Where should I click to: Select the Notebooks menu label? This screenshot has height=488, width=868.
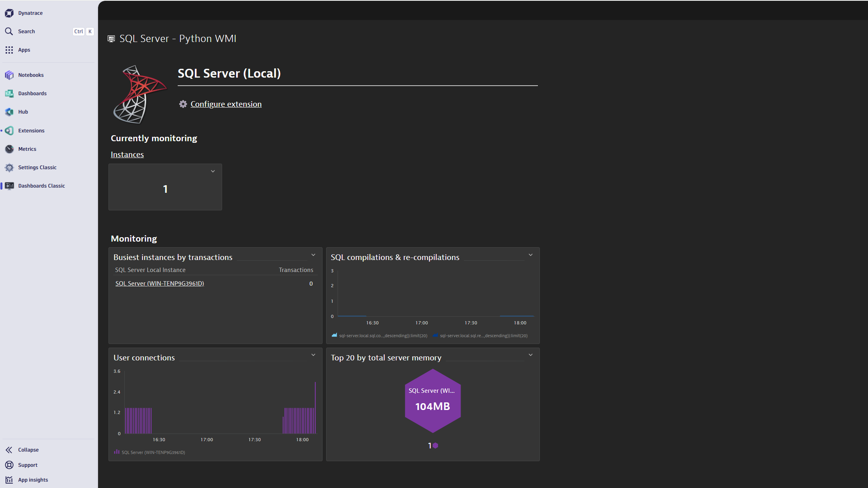[x=31, y=75]
